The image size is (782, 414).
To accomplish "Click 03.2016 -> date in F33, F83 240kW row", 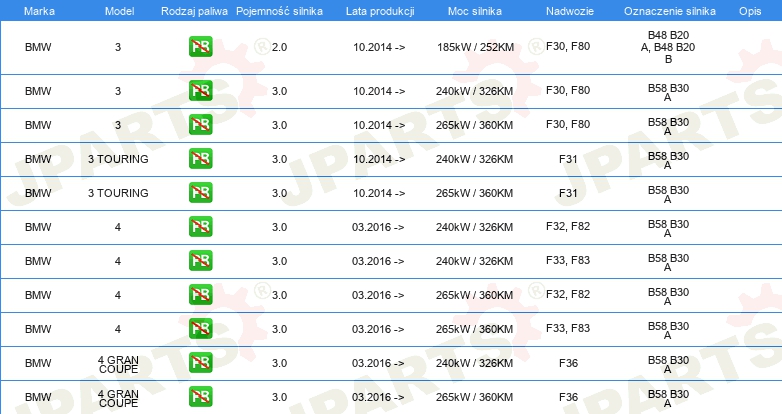I will coord(378,261).
